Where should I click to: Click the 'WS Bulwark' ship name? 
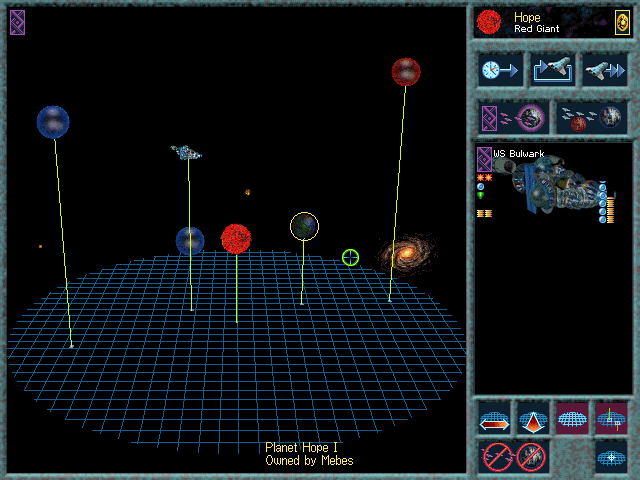518,154
